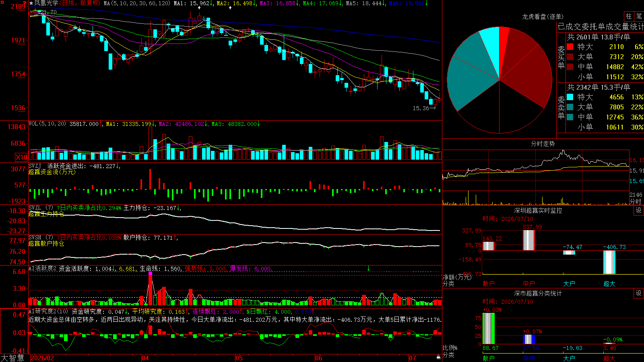Select the 2026/02 date marker on timeline

(x=42, y=358)
